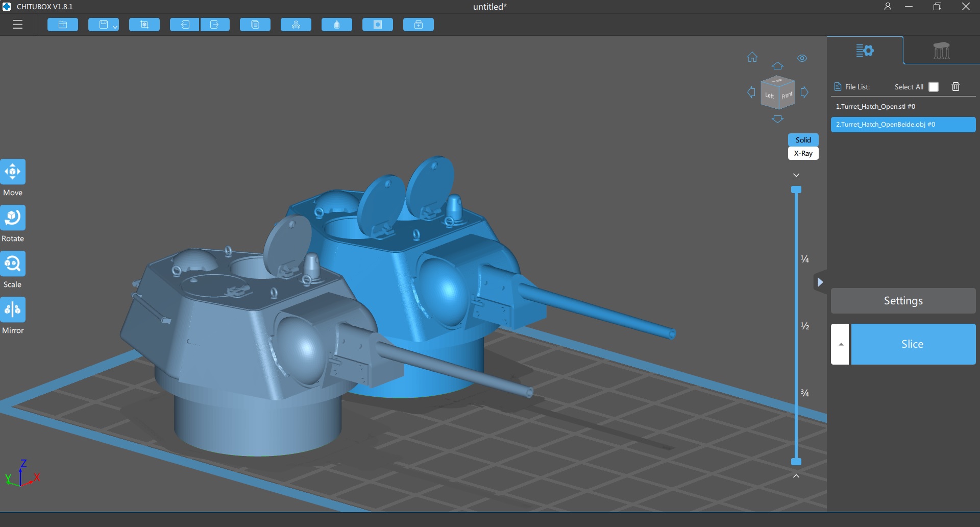Switch to the supports tab
The image size is (980, 527).
[941, 51]
